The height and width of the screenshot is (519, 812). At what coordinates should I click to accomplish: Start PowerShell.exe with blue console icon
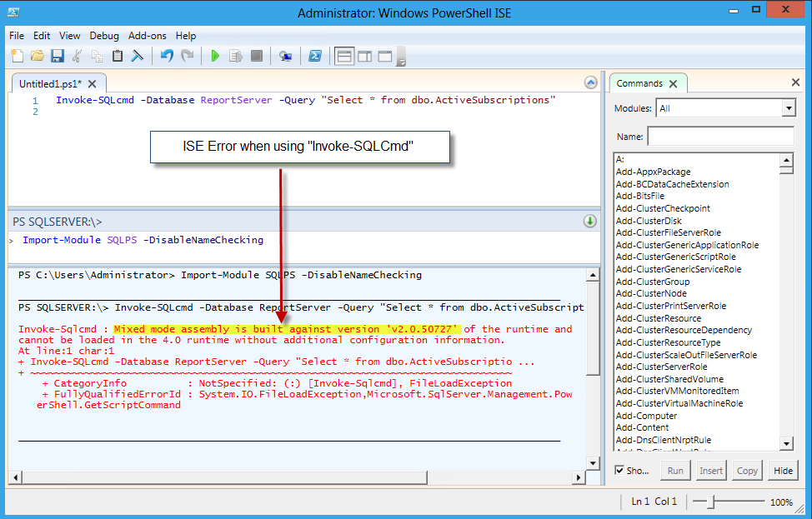315,56
